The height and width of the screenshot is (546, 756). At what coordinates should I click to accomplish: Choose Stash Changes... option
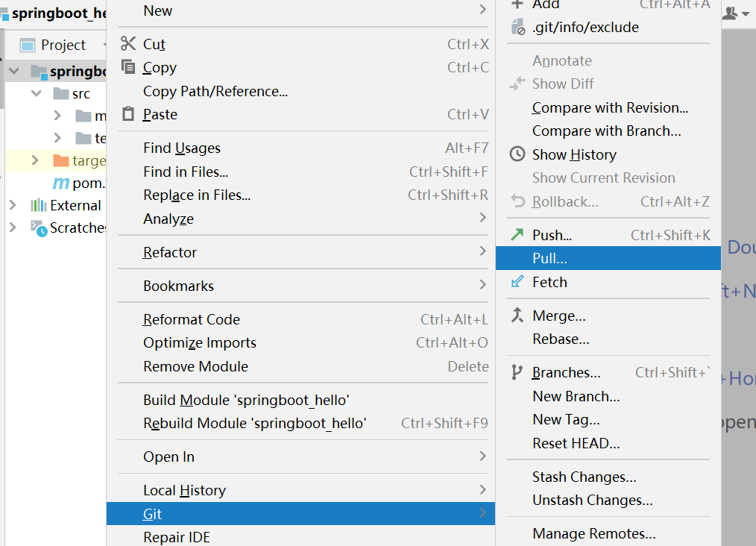click(x=584, y=477)
